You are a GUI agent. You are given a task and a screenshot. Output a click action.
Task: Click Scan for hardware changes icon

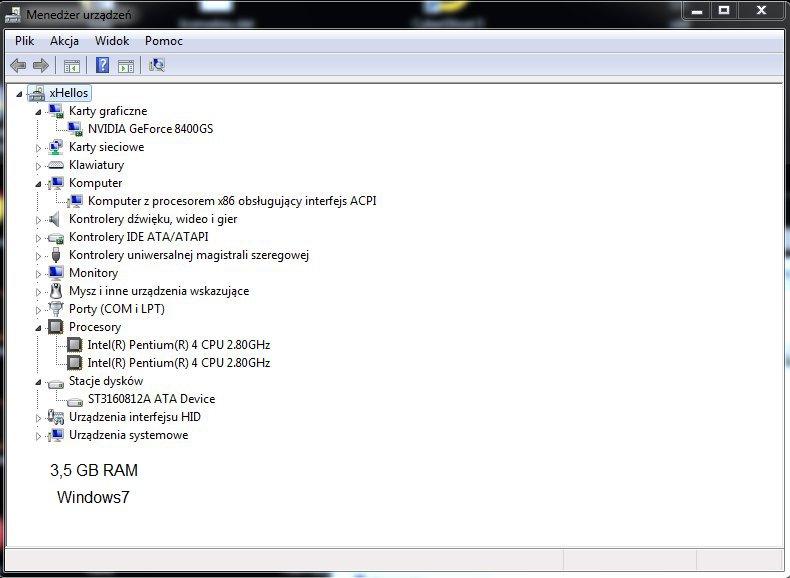pos(157,65)
